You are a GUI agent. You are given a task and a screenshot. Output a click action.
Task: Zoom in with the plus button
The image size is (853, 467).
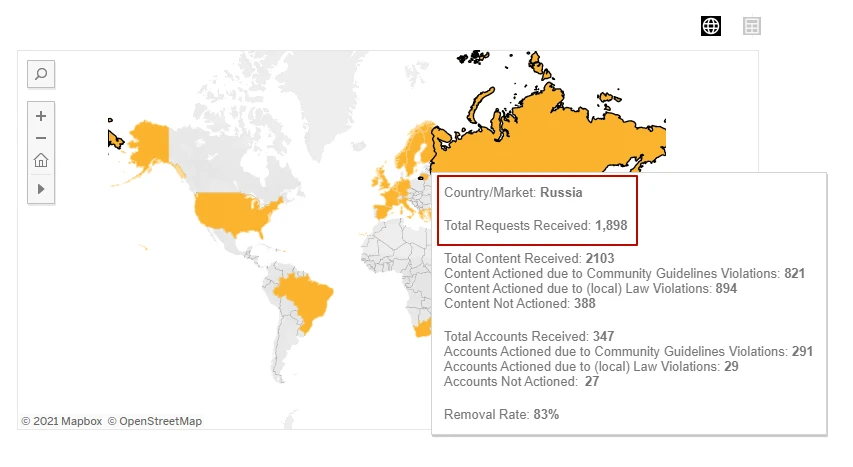pos(41,116)
